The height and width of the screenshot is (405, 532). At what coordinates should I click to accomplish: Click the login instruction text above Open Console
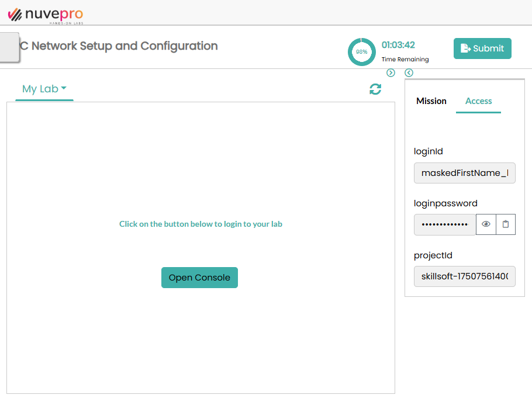click(201, 224)
